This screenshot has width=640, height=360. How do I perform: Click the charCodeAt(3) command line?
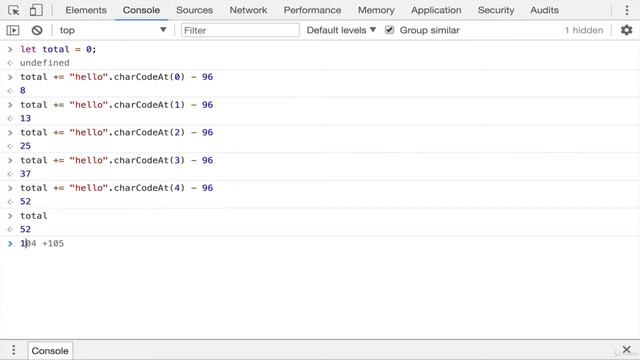tap(117, 160)
